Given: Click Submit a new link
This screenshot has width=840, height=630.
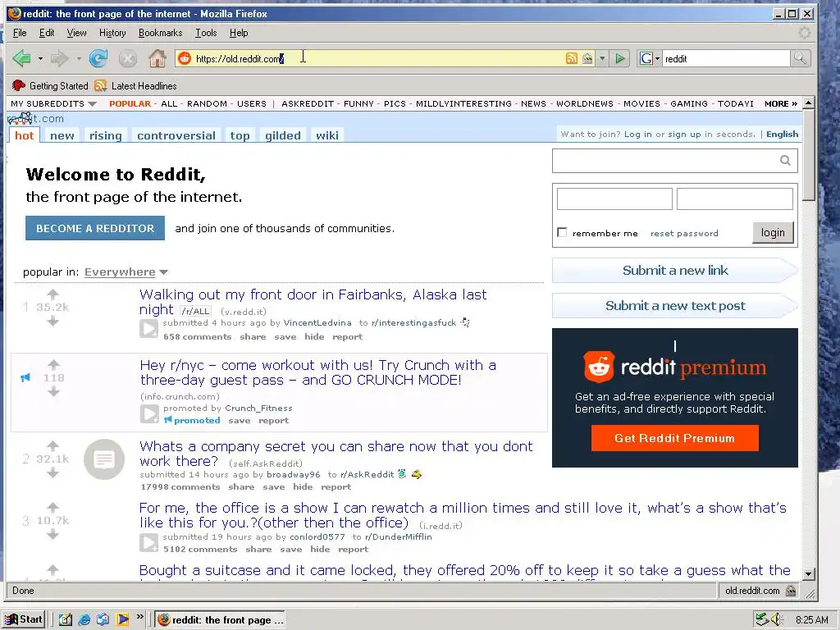Looking at the screenshot, I should click(x=675, y=271).
